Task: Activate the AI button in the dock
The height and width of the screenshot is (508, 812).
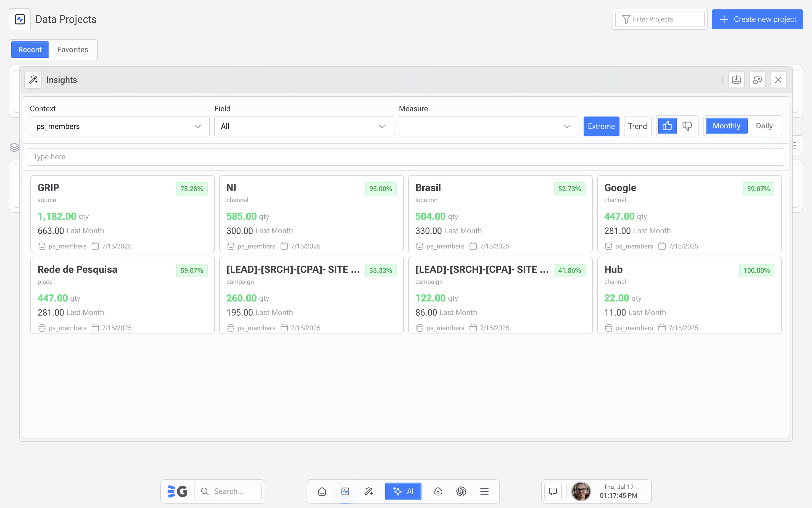Action: [x=403, y=491]
